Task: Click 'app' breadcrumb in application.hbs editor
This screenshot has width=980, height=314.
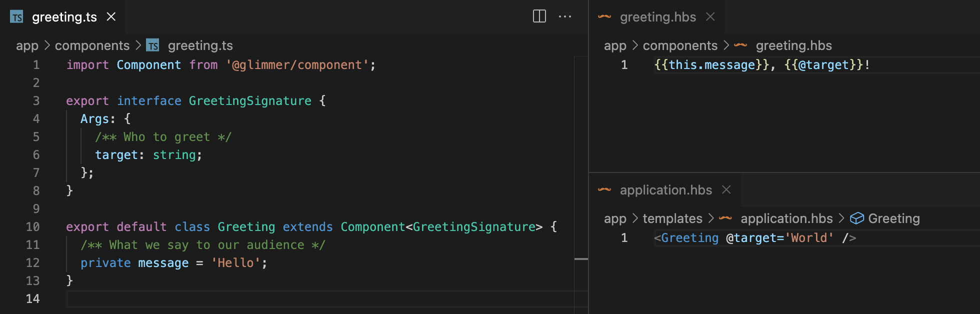Action: 615,218
